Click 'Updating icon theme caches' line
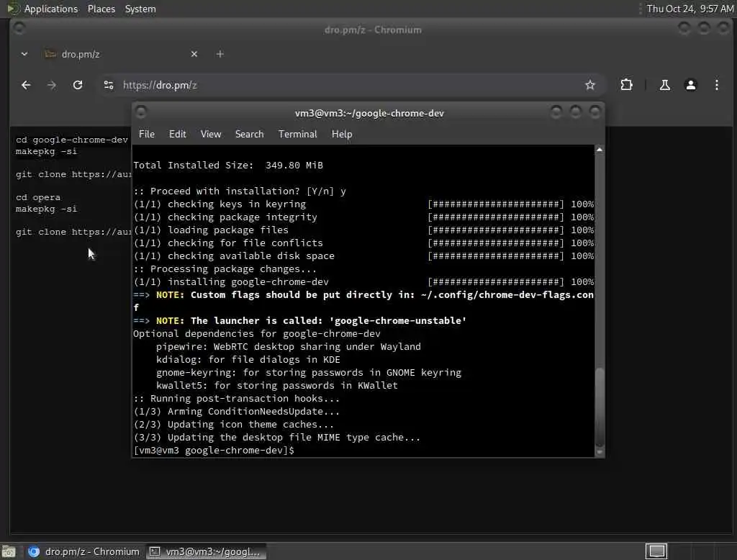This screenshot has width=737, height=560. point(234,425)
